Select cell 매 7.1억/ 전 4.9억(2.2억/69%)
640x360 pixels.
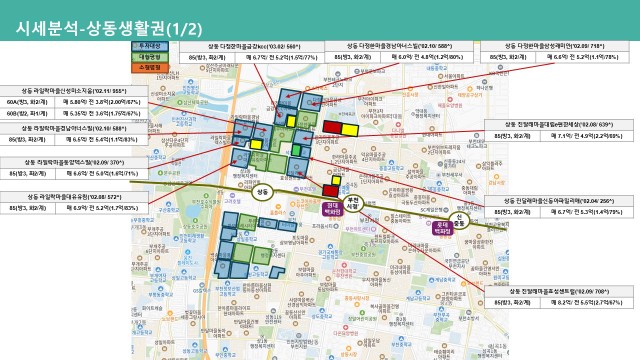[x=587, y=136]
